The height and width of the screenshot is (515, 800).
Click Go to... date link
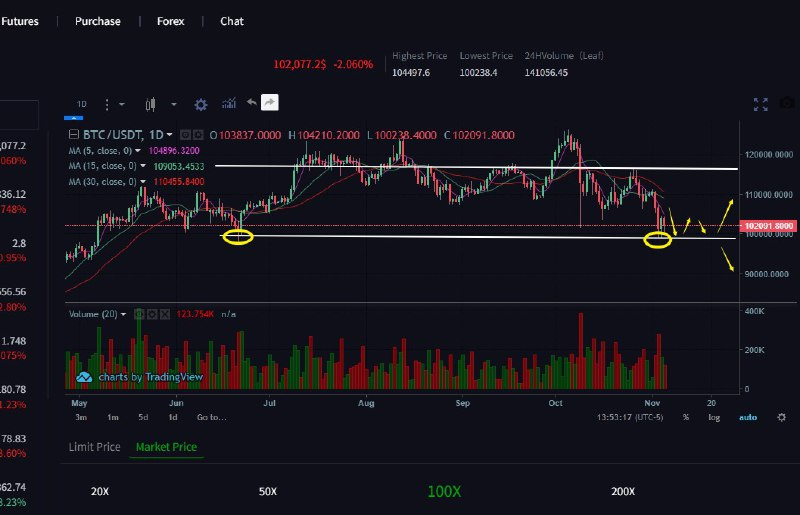(x=211, y=417)
